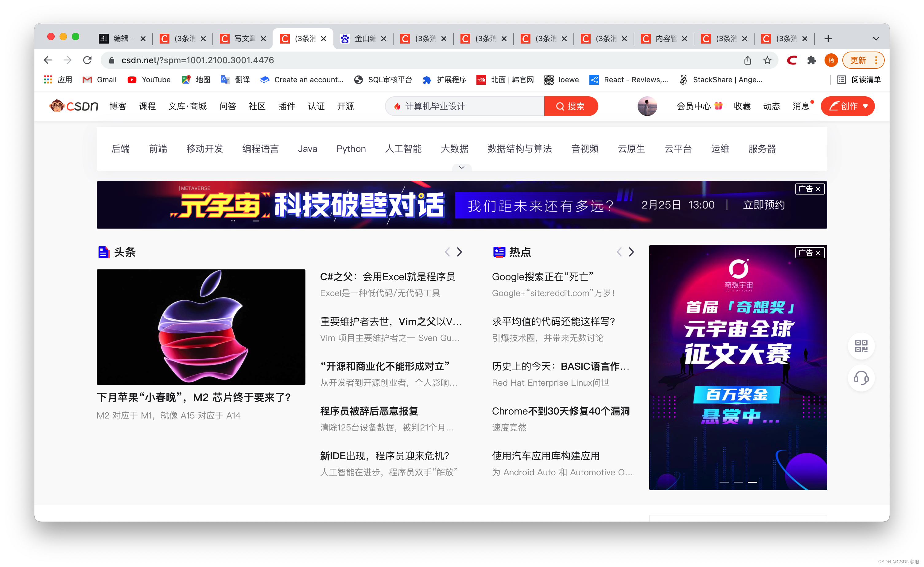Open the user avatar profile
924x567 pixels.
647,106
